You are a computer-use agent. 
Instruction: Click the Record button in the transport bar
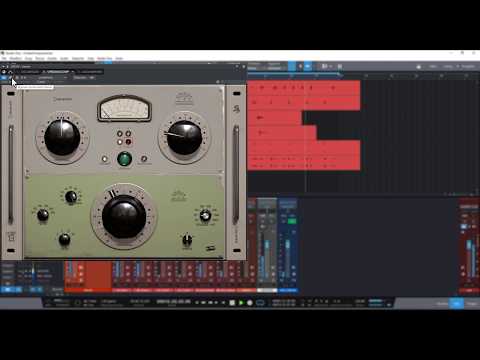250,303
